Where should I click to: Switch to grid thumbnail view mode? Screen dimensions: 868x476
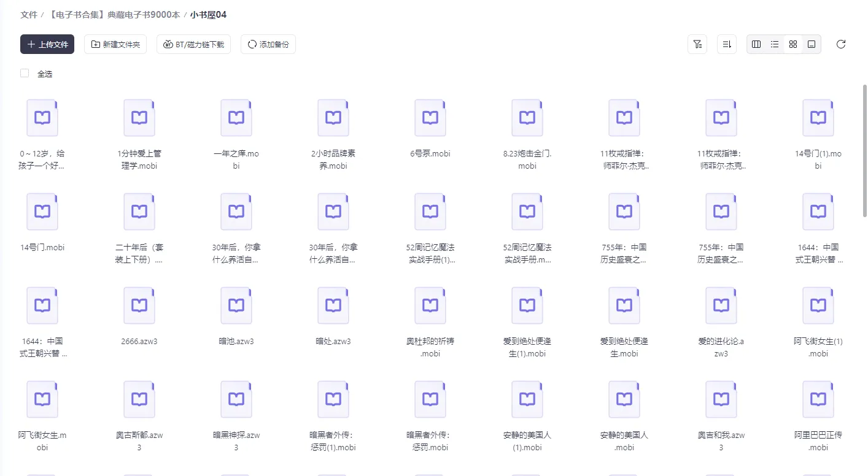(793, 44)
